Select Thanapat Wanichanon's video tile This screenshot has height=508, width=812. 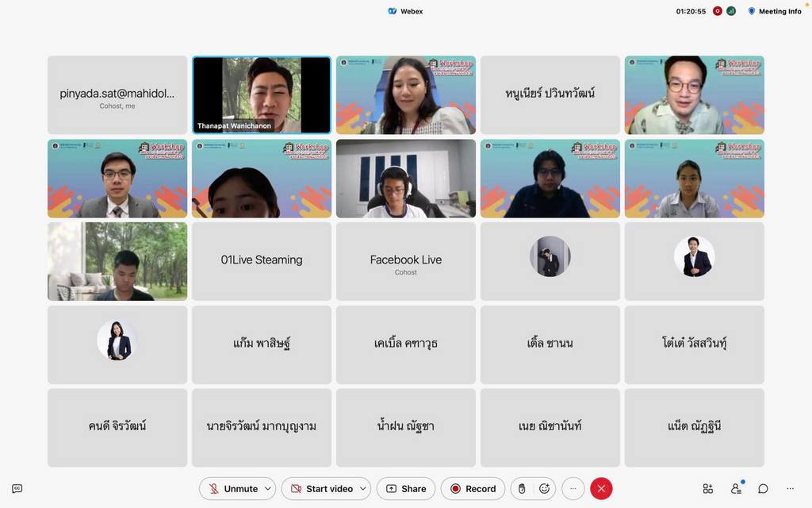coord(262,94)
